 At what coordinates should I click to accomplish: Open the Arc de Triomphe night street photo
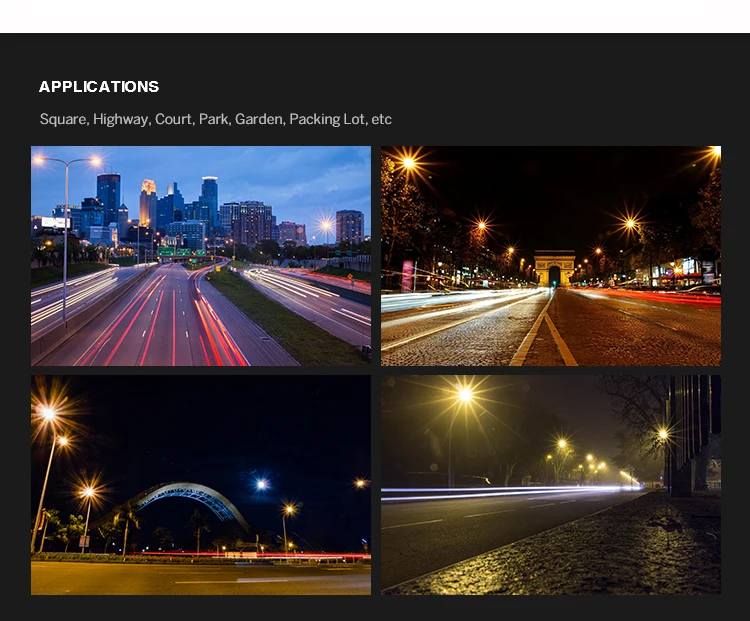click(550, 256)
